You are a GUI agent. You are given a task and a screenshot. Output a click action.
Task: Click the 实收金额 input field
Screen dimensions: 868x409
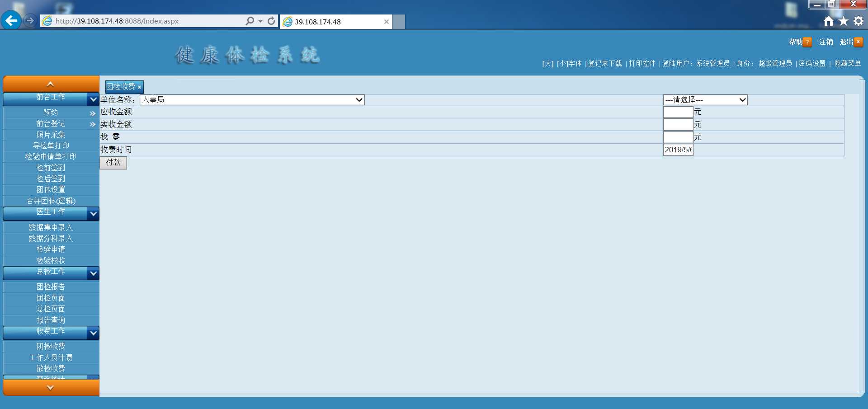pos(678,124)
